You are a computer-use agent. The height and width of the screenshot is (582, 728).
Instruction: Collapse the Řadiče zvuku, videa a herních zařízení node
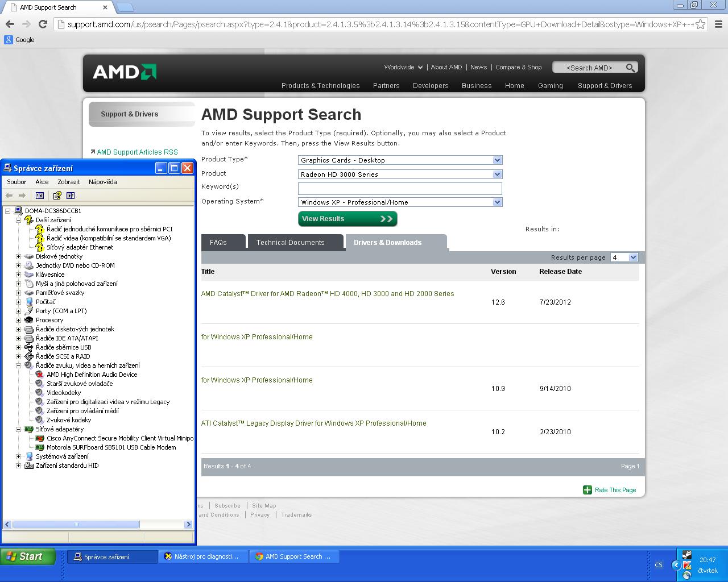[18, 365]
